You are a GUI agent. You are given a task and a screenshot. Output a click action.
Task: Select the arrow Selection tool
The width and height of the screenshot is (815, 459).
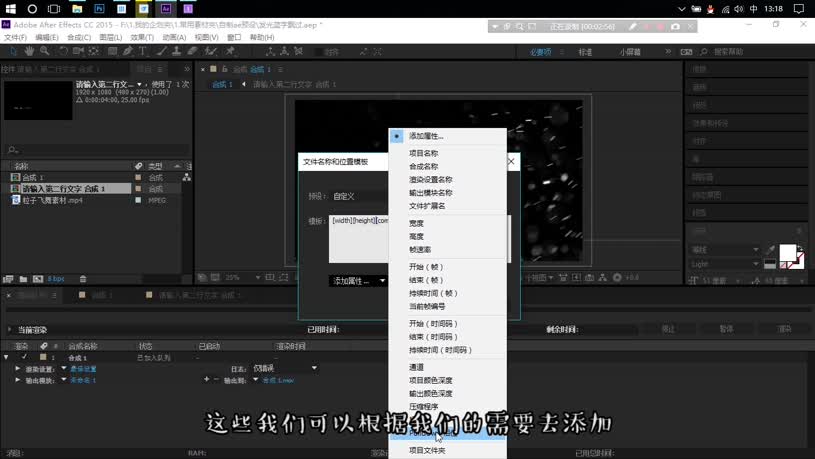click(13, 51)
